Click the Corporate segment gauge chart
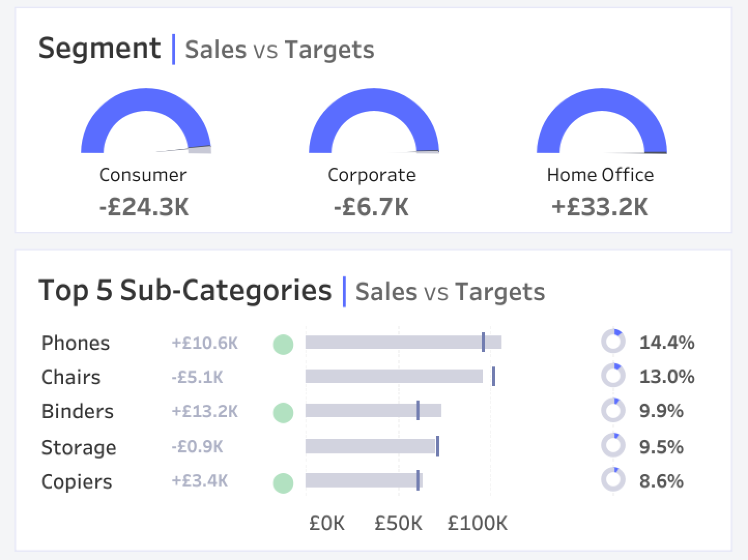The height and width of the screenshot is (560, 748). (374, 121)
